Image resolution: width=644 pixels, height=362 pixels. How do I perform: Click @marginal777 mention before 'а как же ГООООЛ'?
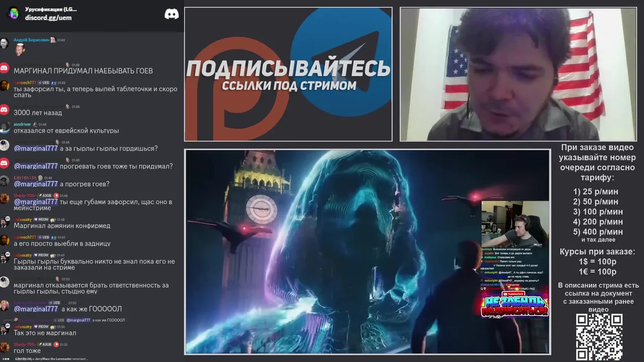[36, 309]
